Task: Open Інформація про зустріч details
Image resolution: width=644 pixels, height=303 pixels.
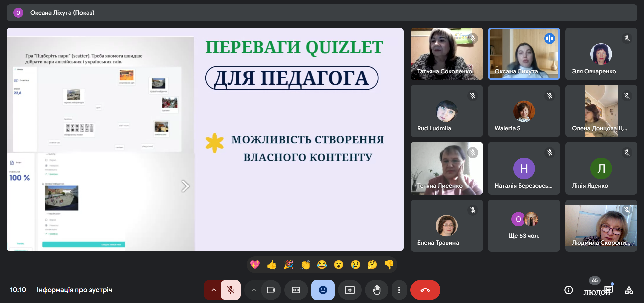Action: pos(74,290)
